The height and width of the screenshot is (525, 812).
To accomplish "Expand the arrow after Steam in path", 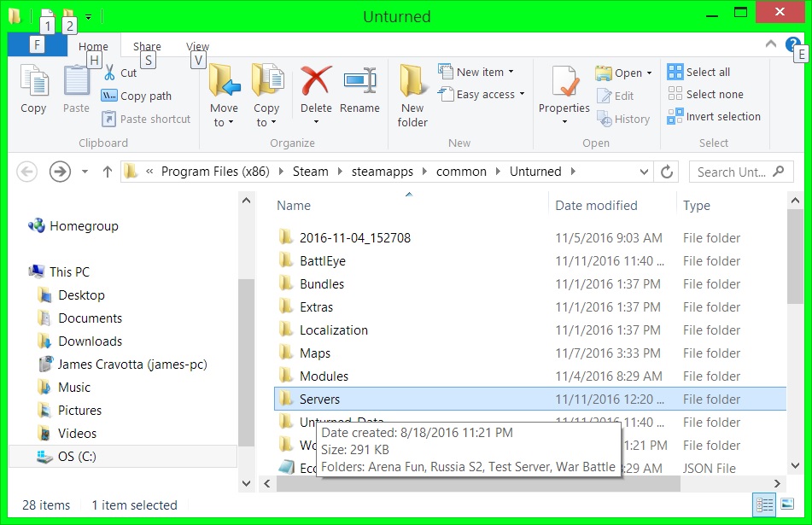I will [340, 172].
